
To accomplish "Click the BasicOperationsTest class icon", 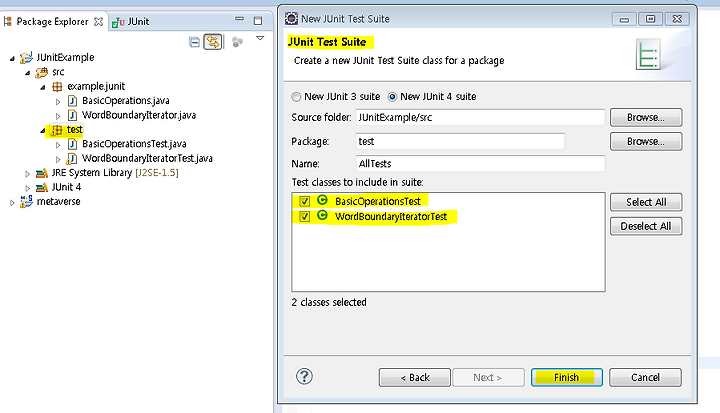I will tap(322, 200).
